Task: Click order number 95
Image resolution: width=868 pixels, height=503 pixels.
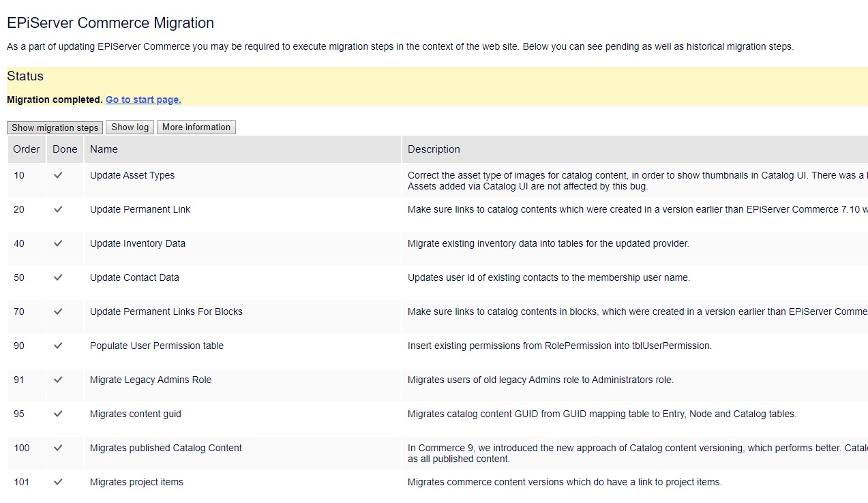Action: (19, 414)
